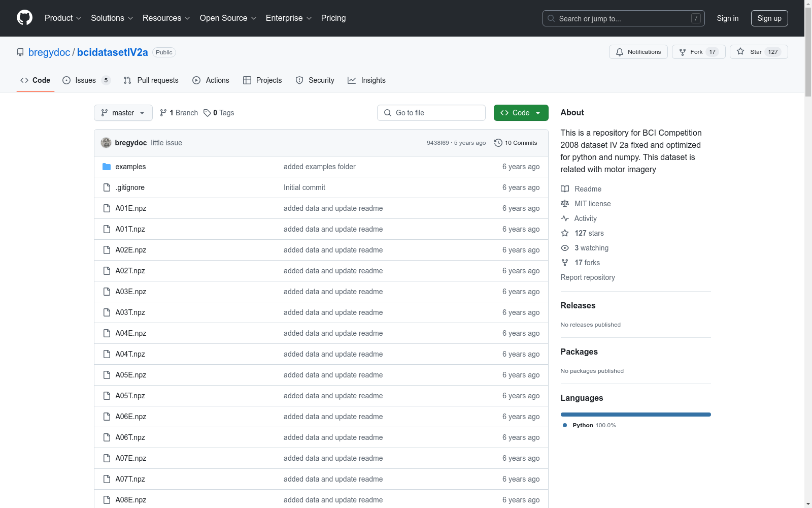Click the file icon for .gitignore
Image resolution: width=812 pixels, height=508 pixels.
click(107, 187)
